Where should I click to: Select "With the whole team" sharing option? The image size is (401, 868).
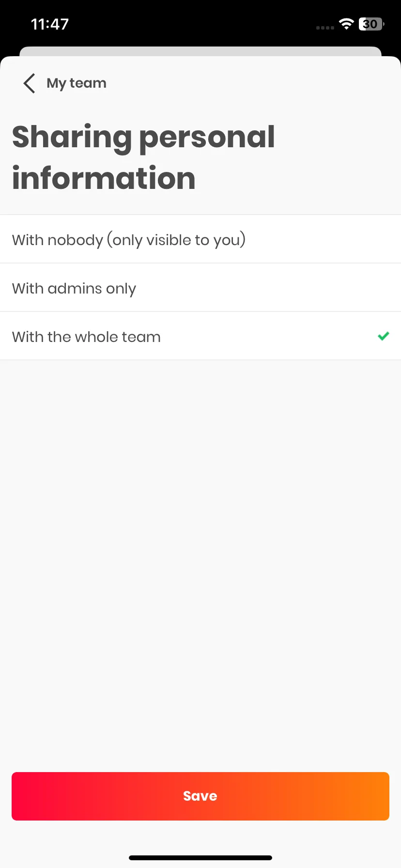pos(200,336)
